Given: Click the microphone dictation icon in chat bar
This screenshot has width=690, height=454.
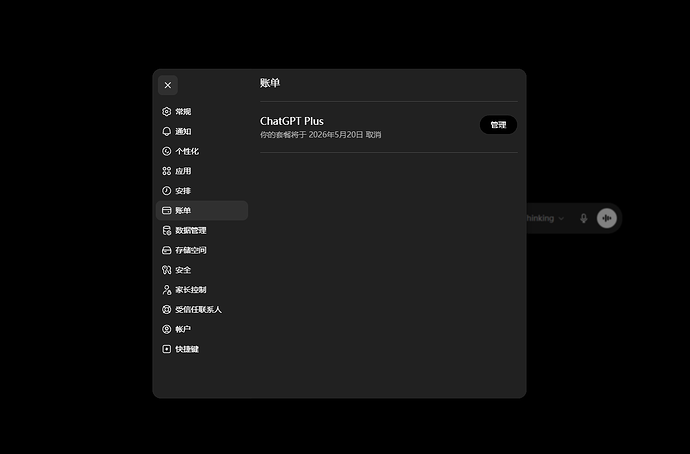Looking at the screenshot, I should point(584,218).
